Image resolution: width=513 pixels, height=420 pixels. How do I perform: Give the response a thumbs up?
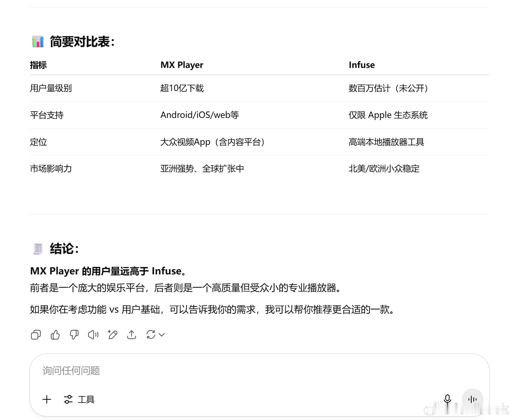pos(55,335)
